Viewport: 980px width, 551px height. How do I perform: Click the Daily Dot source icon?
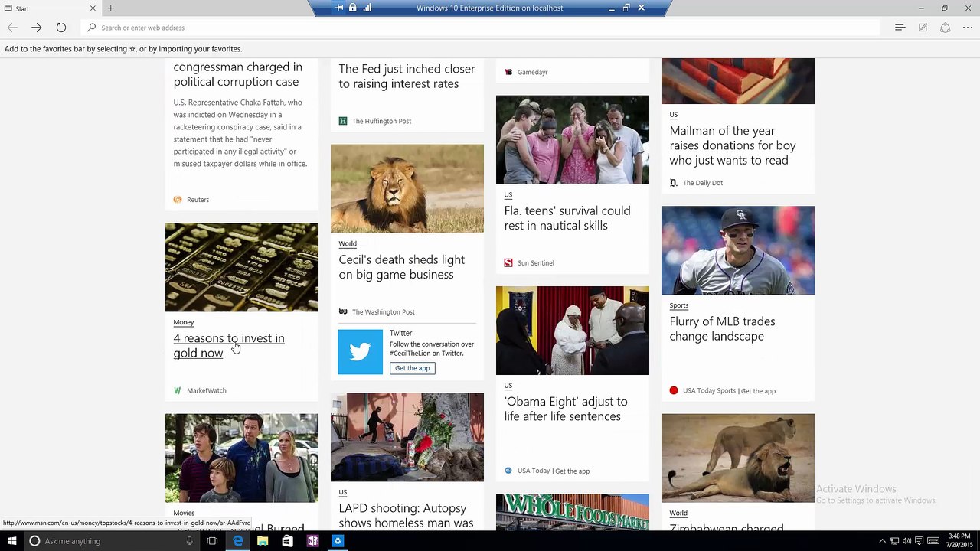click(674, 183)
